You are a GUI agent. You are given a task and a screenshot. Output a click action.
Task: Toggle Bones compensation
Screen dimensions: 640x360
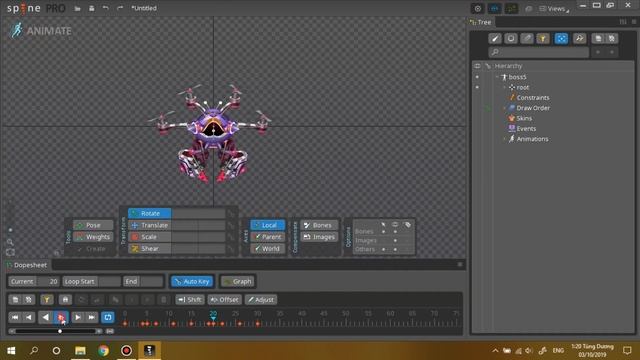pyautogui.click(x=319, y=225)
